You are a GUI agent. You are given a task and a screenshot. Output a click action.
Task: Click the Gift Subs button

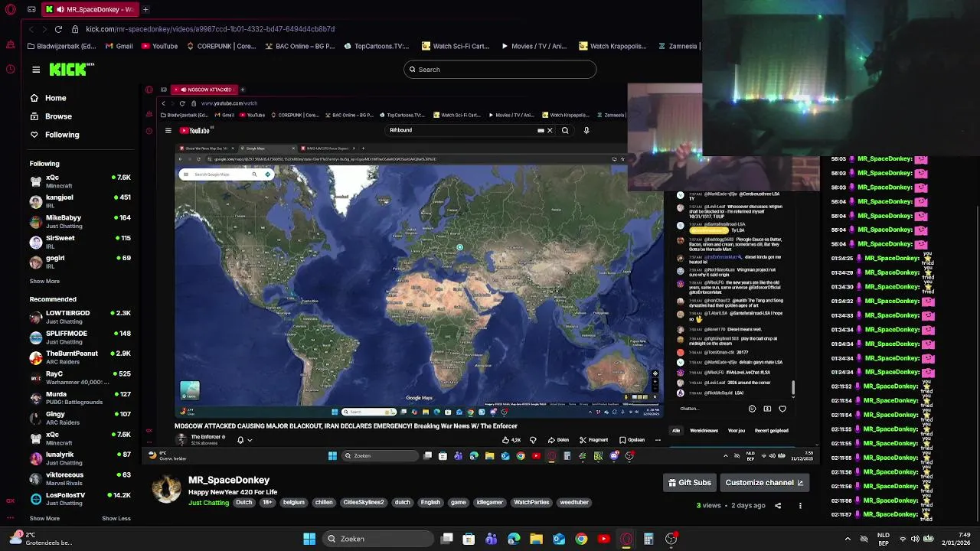(x=690, y=483)
